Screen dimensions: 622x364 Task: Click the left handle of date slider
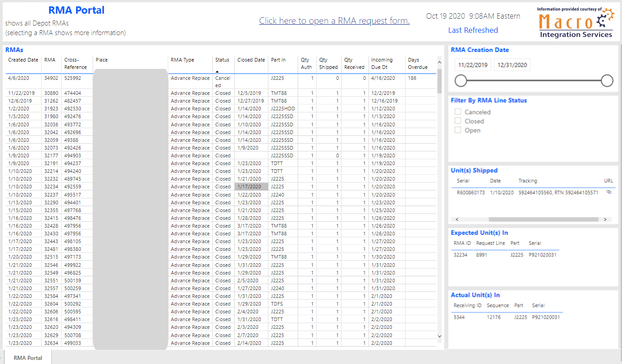pyautogui.click(x=461, y=81)
